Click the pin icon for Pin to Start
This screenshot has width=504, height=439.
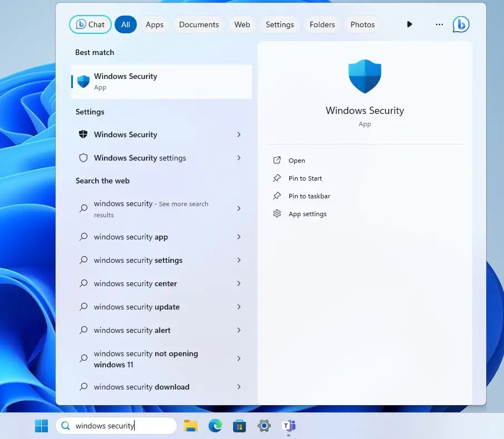tap(276, 178)
